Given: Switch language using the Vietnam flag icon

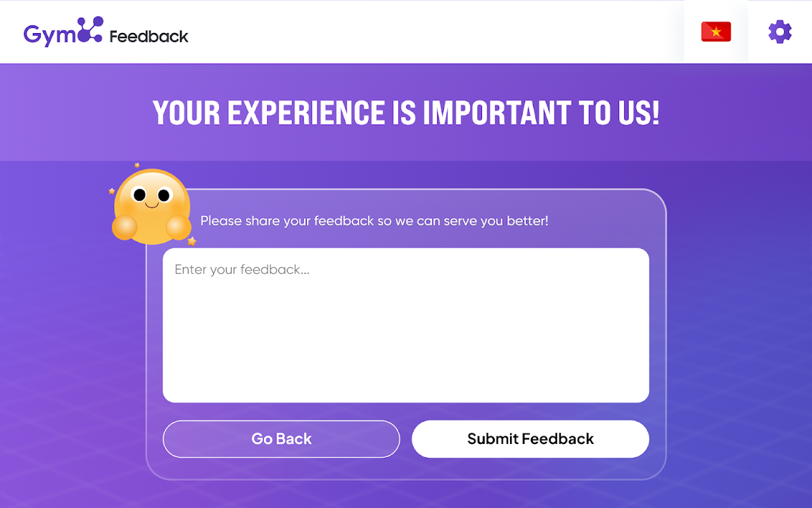Looking at the screenshot, I should tap(716, 32).
